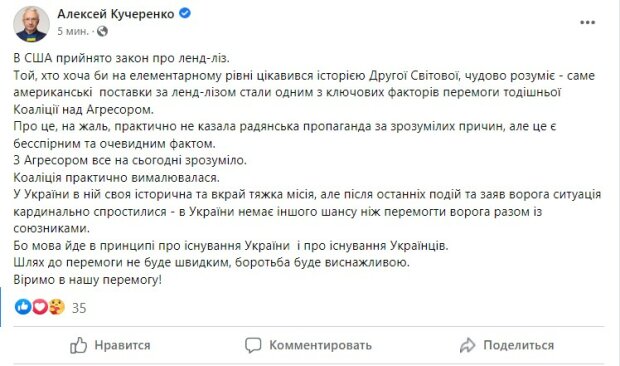
Task: Share the post via Поделиться label
Action: pos(519,345)
